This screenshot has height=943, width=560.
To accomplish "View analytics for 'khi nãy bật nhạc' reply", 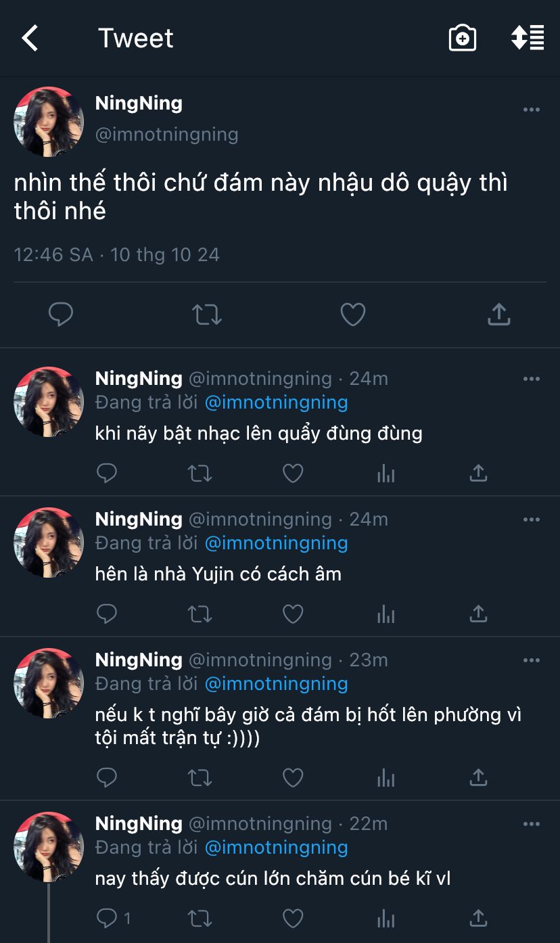I will point(386,474).
